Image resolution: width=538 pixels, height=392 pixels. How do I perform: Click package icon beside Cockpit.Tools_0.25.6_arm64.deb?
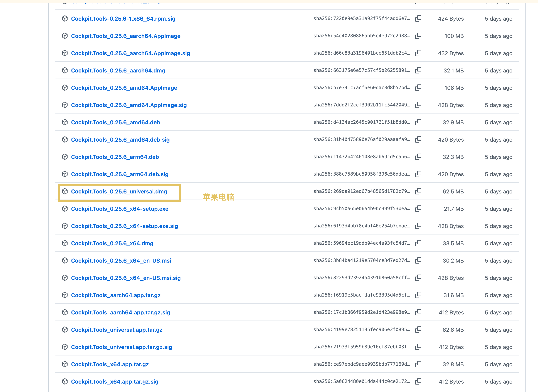[65, 157]
